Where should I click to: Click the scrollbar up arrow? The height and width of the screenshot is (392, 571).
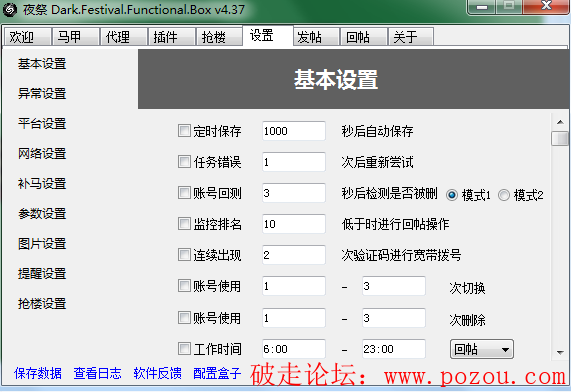(560, 122)
